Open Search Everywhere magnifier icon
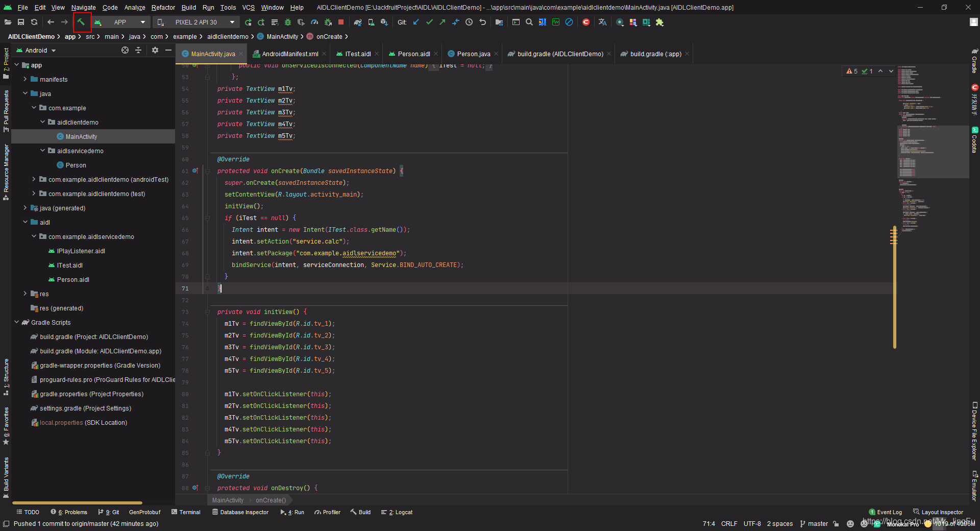 pos(529,22)
